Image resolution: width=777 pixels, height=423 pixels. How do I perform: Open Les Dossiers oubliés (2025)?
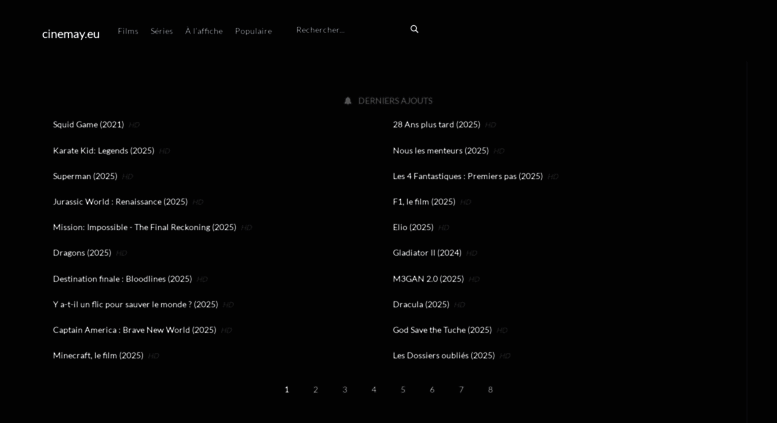click(x=443, y=355)
